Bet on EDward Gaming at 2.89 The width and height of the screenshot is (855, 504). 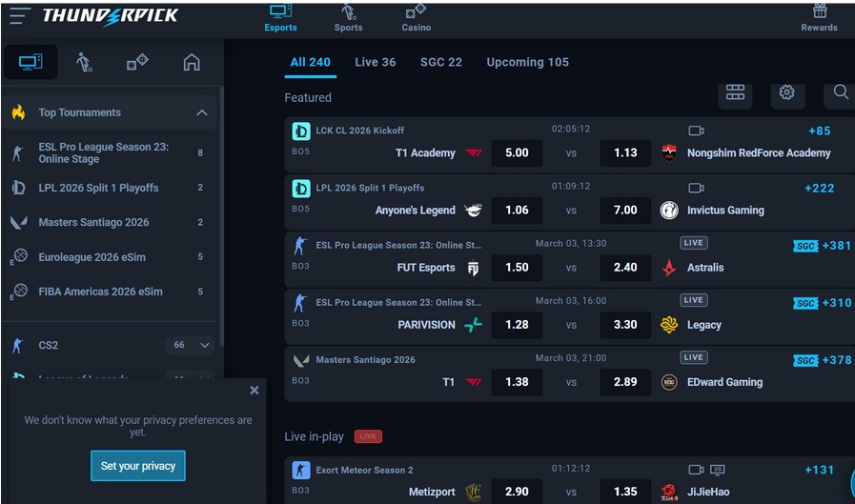(x=625, y=382)
